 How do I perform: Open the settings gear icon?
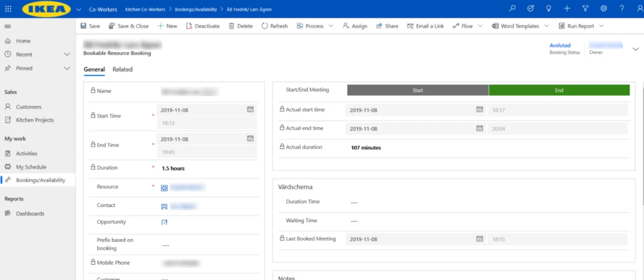click(x=604, y=9)
